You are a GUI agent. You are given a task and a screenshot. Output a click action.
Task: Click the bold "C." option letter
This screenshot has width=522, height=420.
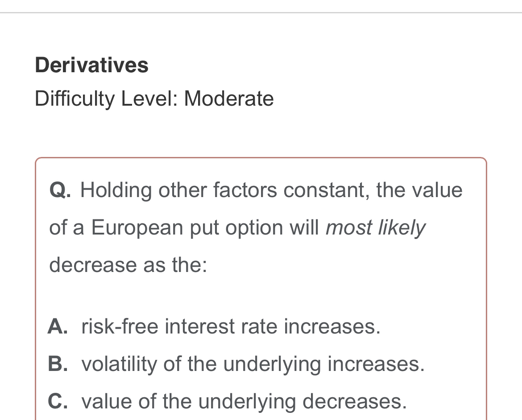[58, 401]
